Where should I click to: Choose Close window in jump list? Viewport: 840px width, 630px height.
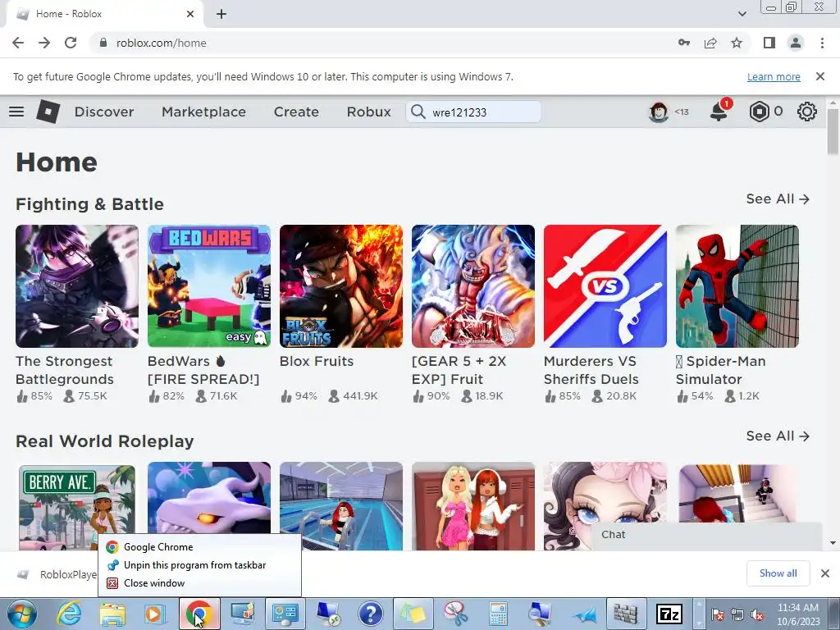[x=199, y=583]
